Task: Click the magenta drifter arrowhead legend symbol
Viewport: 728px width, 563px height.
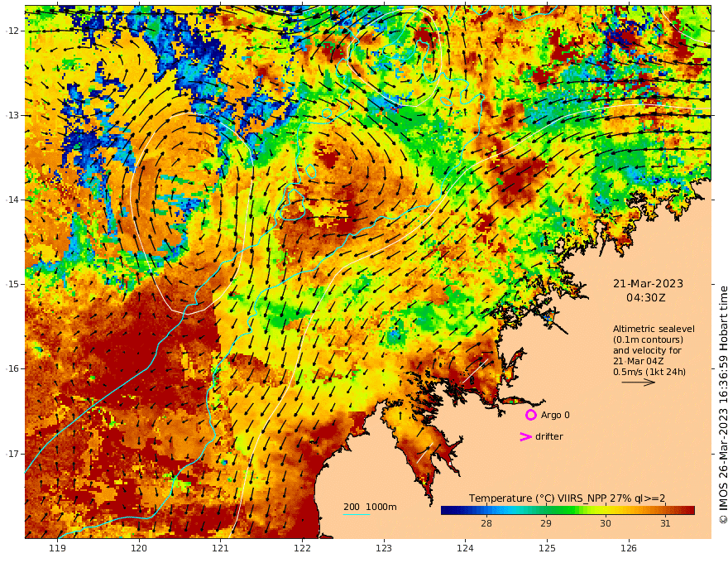Action: click(525, 436)
